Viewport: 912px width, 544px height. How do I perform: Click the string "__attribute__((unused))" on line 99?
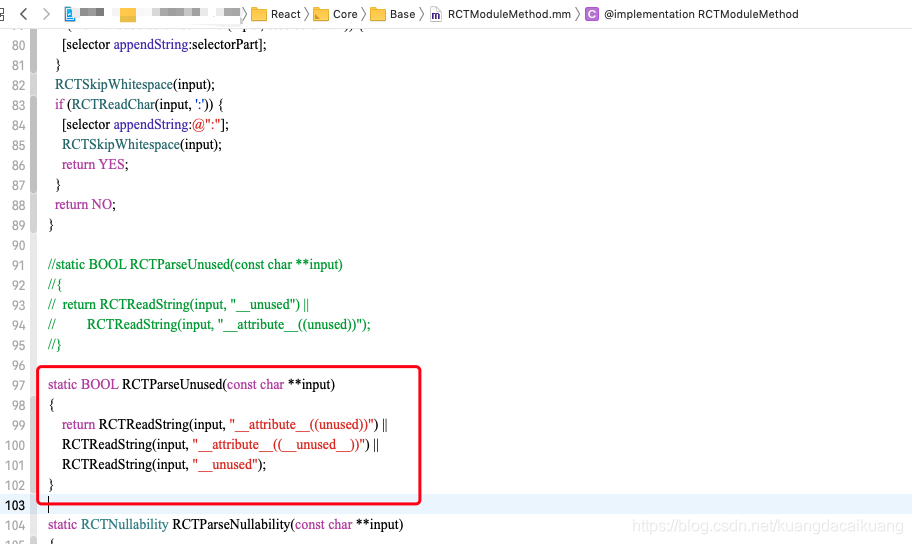[301, 425]
